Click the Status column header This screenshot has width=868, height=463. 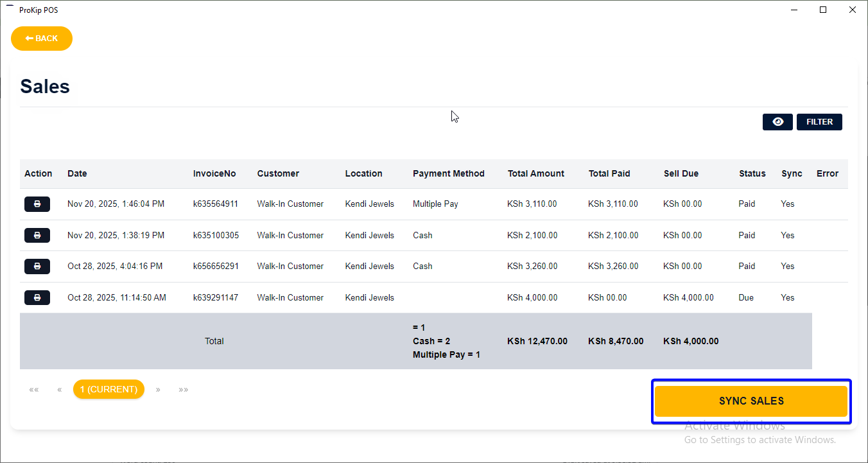pos(752,173)
